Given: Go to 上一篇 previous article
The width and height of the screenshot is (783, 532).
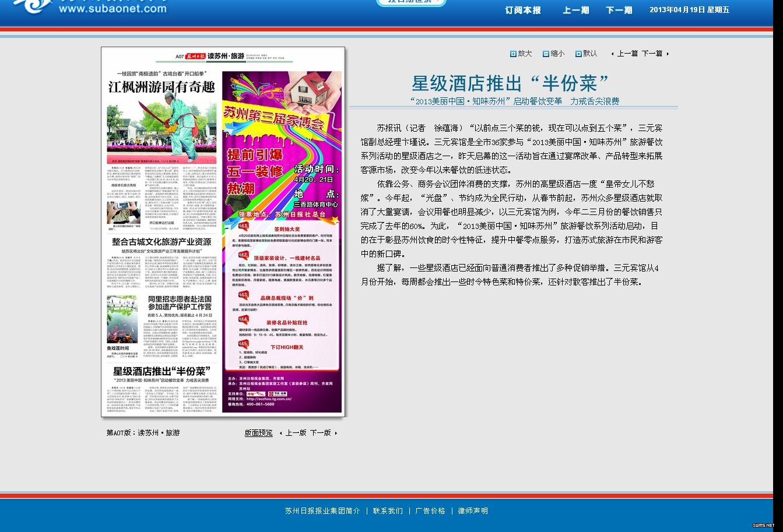Looking at the screenshot, I should [627, 54].
